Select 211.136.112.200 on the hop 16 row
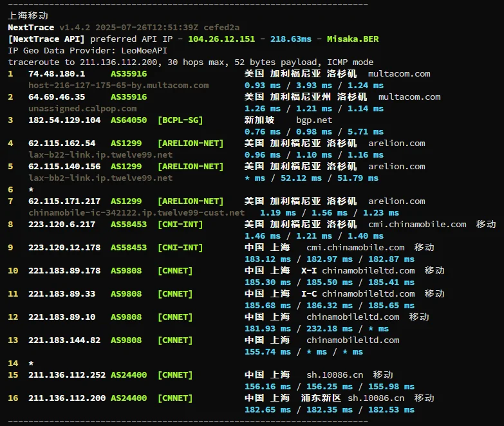 [67, 398]
